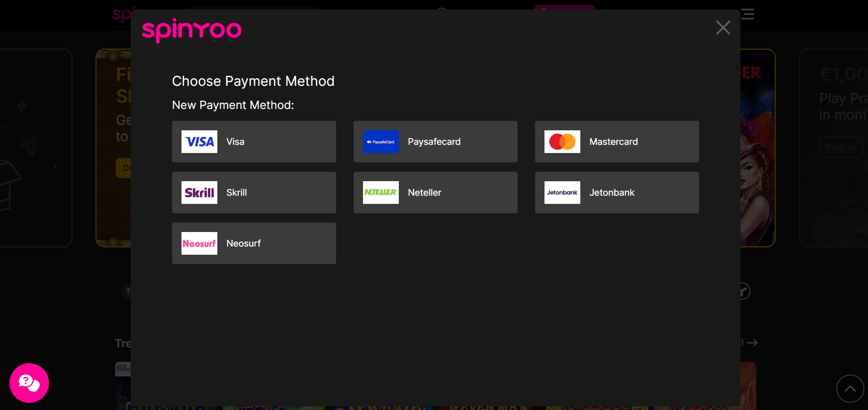Screen dimensions: 868x410
Task: Click the Visa logo icon
Action: tap(199, 142)
